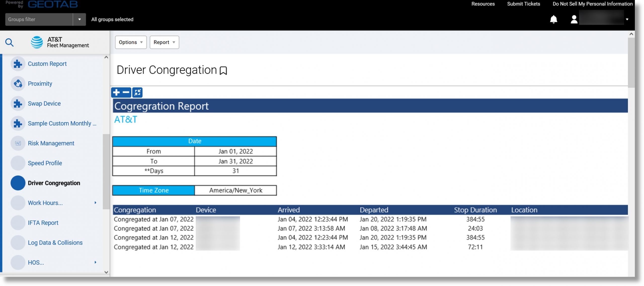Click the sidebar scrollbar thumb
The height and width of the screenshot is (286, 644).
coord(106,171)
